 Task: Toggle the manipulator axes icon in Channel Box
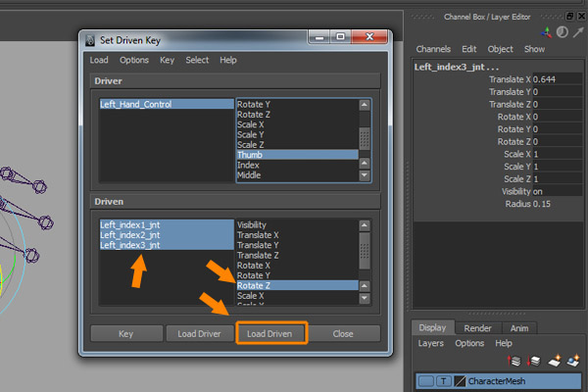point(547,32)
